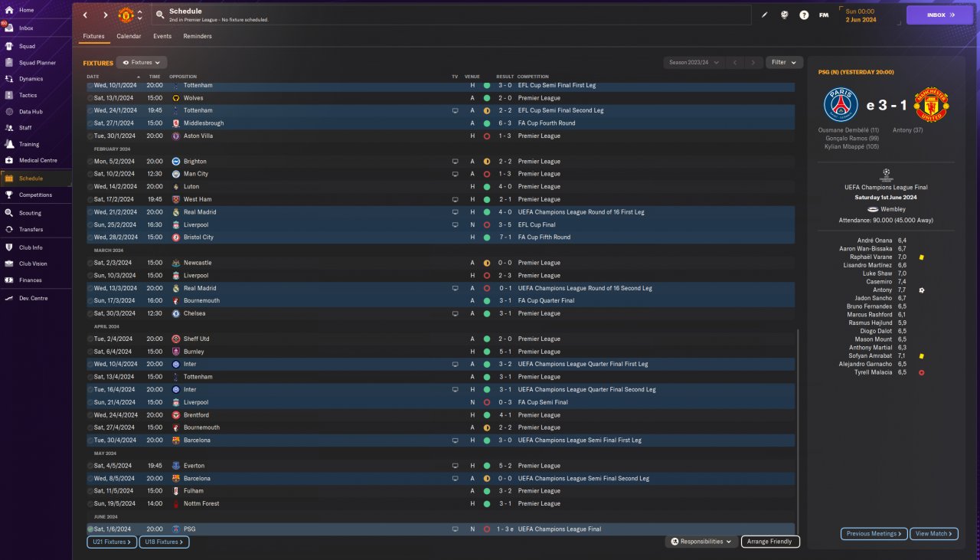Click the date display 2 Jun 2024
Viewport: 980px width, 560px height.
861,19
